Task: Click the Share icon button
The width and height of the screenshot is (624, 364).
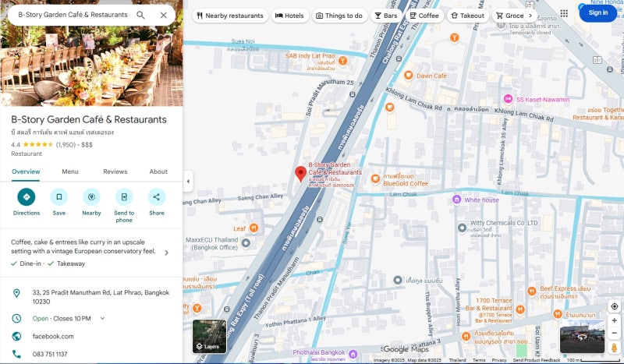Action: 157,197
